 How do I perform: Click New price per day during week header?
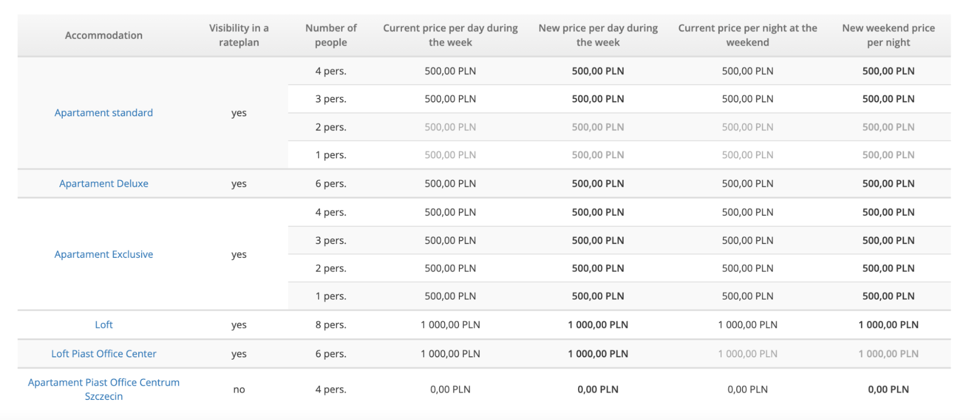598,35
